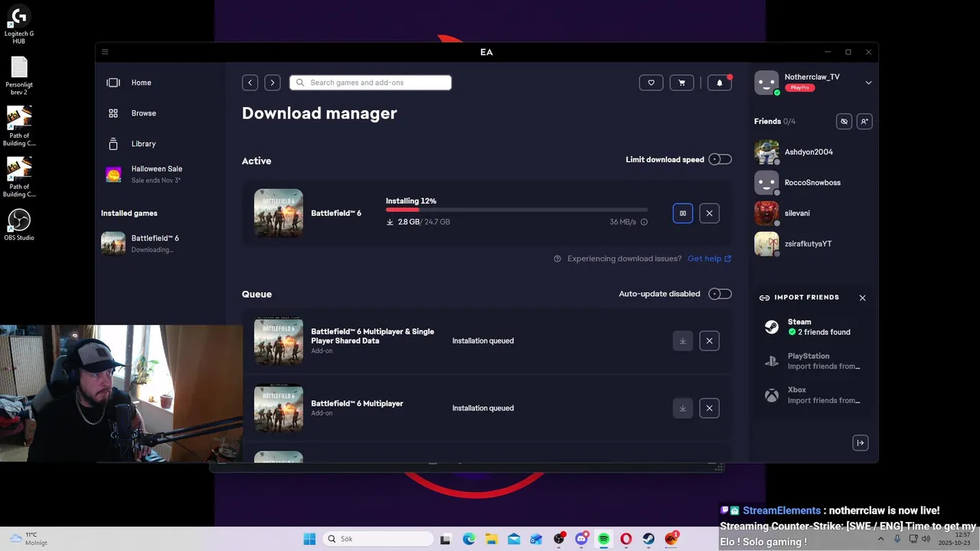The width and height of the screenshot is (980, 551).
Task: Open the EA app hamburger menu
Action: [x=105, y=52]
